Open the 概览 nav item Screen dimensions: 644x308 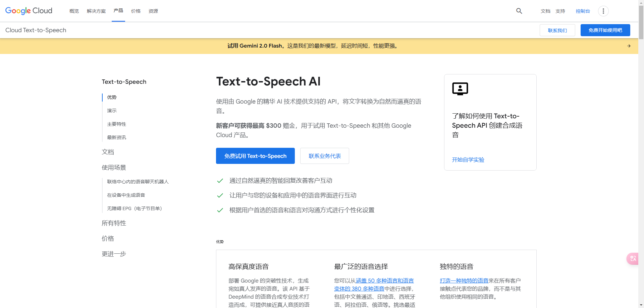(x=74, y=11)
